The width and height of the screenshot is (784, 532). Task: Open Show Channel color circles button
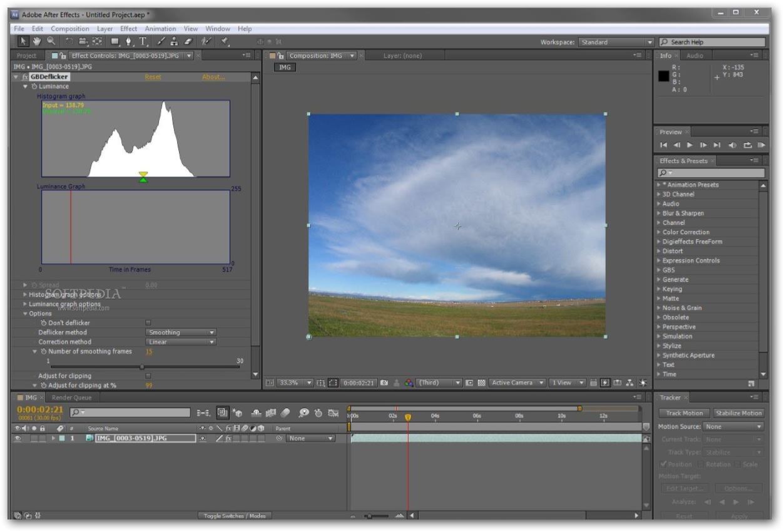tap(409, 382)
